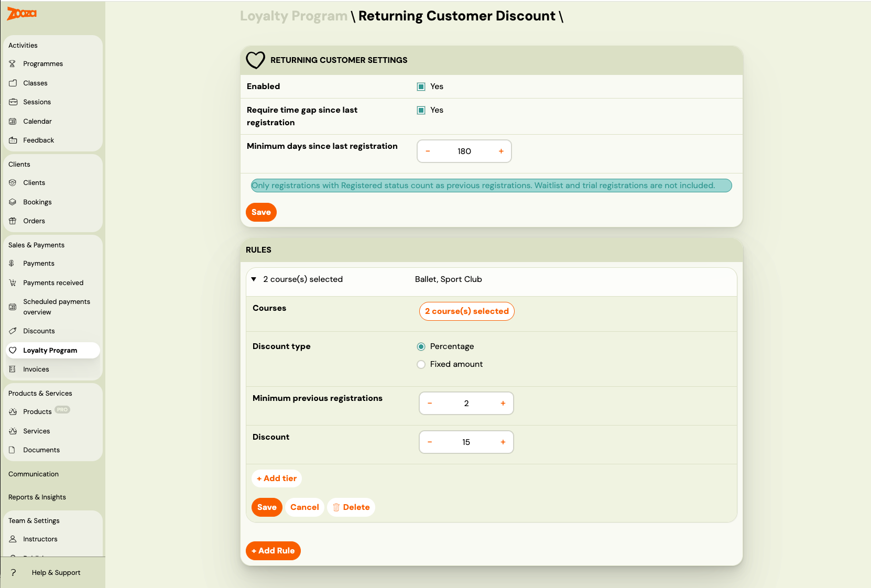Click the Help & Support question mark icon
Screen dimensions: 871x588
[13, 572]
